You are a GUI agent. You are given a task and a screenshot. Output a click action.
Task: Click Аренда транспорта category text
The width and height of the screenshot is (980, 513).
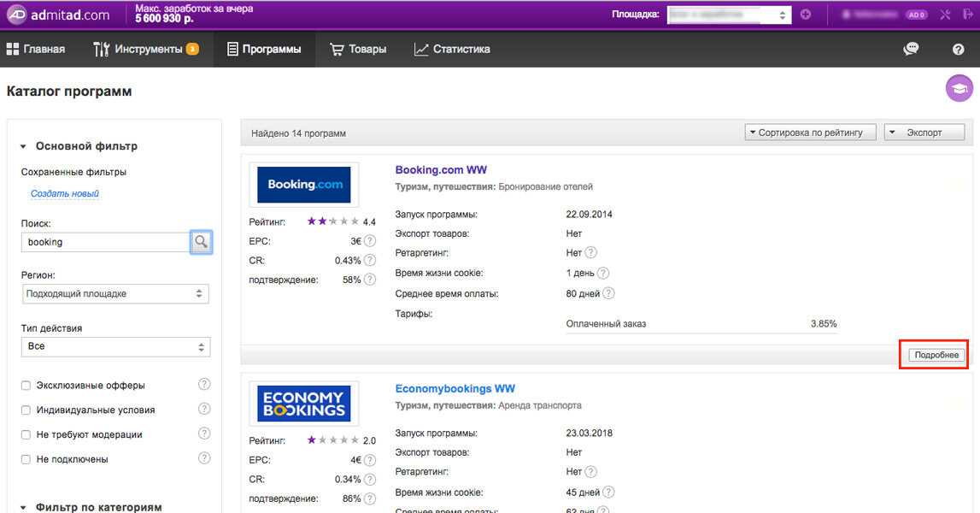[x=539, y=405]
